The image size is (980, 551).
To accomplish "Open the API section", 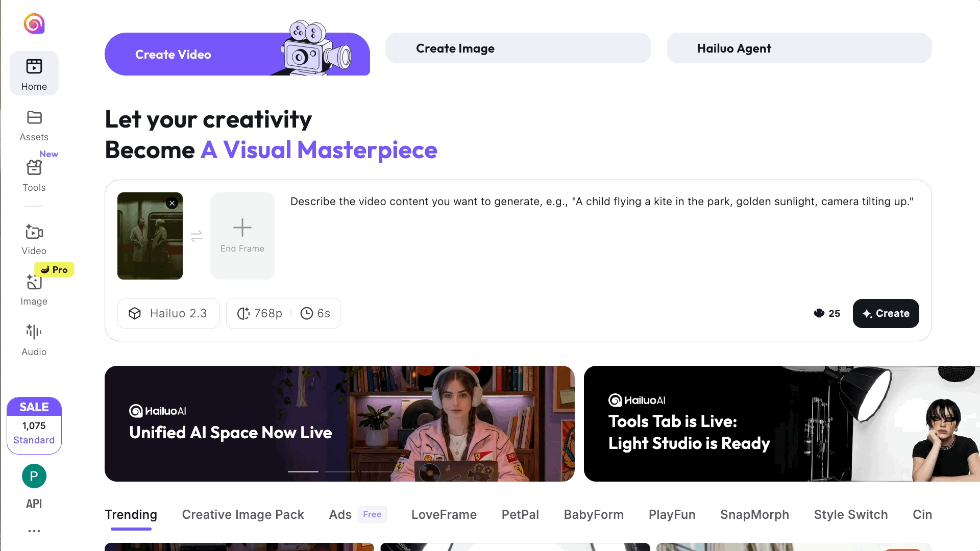I will 34,490.
